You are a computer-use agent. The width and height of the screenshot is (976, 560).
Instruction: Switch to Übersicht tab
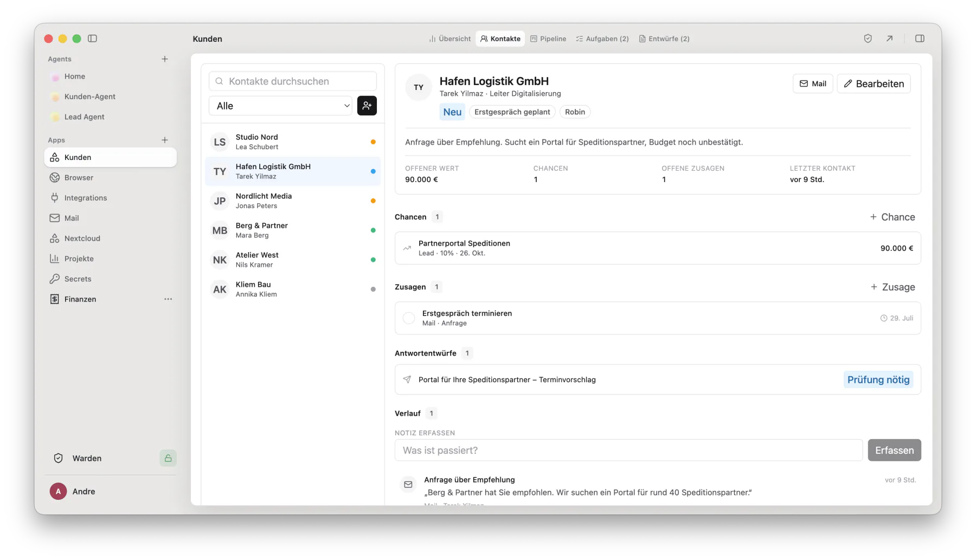(x=450, y=38)
